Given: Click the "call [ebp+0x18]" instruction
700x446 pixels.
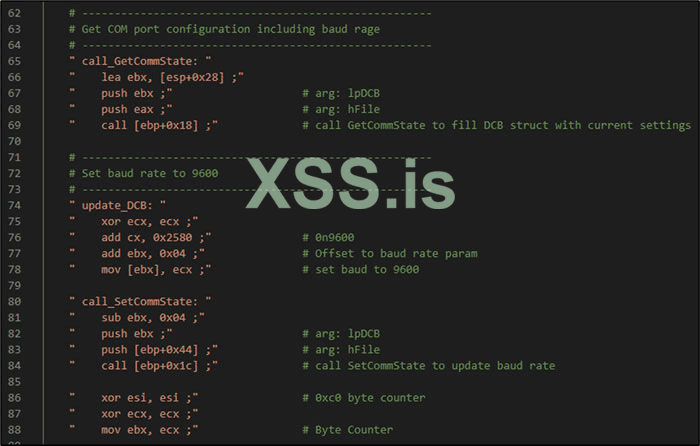Looking at the screenshot, I should (151, 125).
